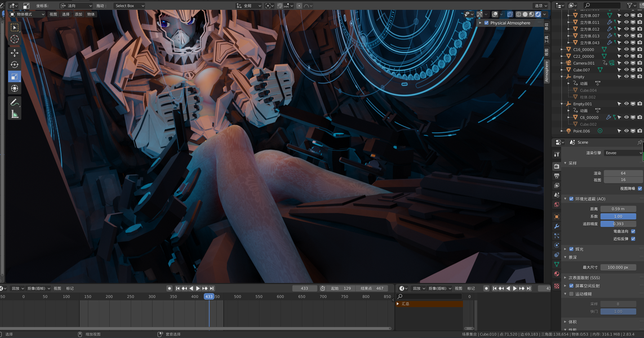
Task: Select C22_00000 in the outliner
Action: (584, 56)
